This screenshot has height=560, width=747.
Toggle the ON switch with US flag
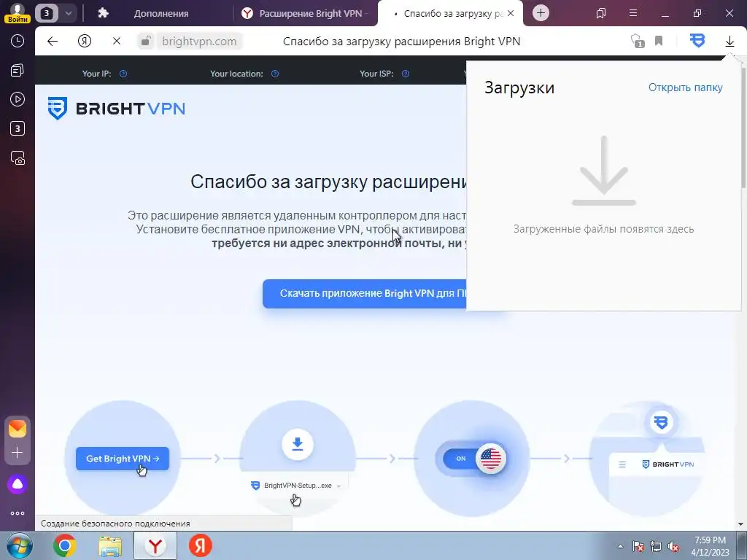474,459
